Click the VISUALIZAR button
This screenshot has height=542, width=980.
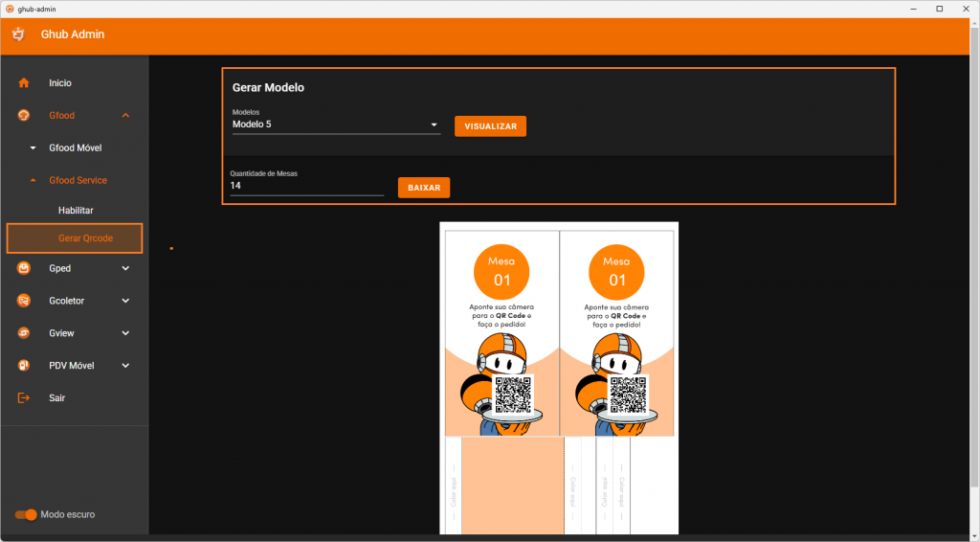pyautogui.click(x=491, y=126)
